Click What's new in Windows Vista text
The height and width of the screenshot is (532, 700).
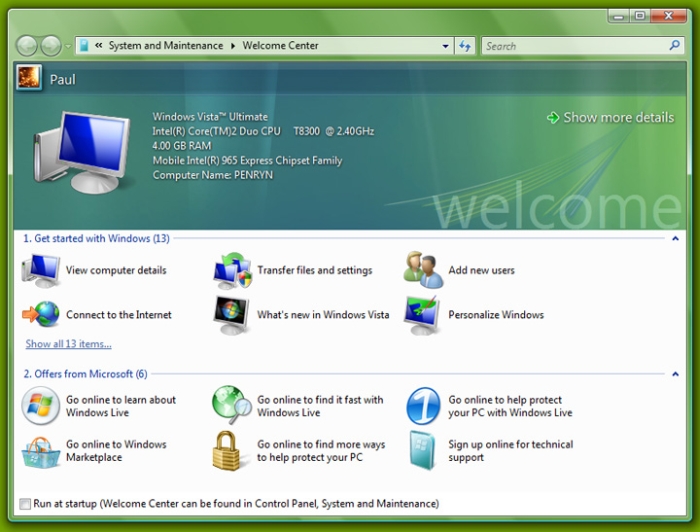coord(323,315)
